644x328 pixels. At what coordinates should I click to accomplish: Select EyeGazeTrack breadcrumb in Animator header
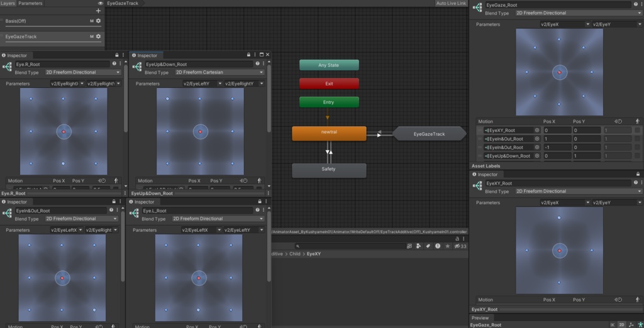pos(123,3)
